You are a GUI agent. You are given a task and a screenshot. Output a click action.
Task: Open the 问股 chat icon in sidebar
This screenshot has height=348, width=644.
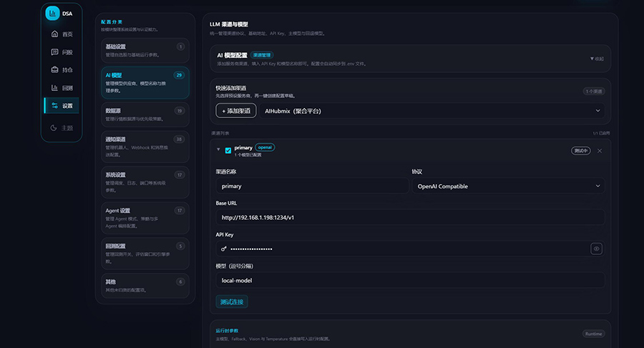tap(55, 52)
